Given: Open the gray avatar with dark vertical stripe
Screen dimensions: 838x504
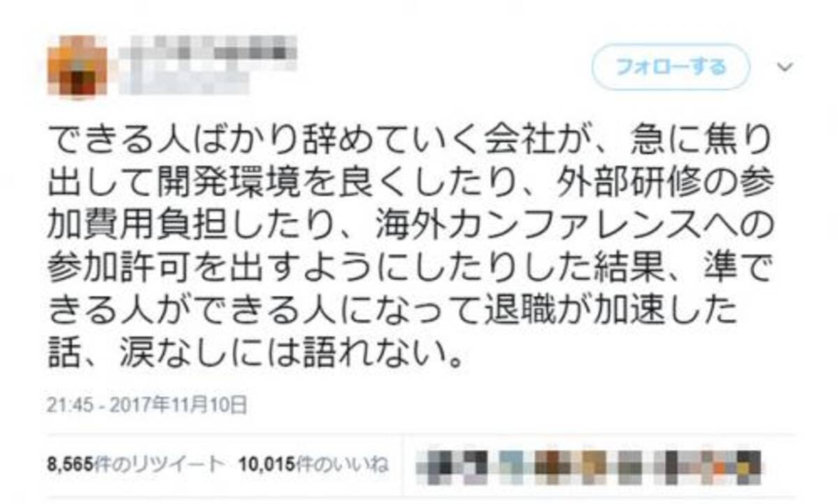Looking at the screenshot, I should [672, 467].
